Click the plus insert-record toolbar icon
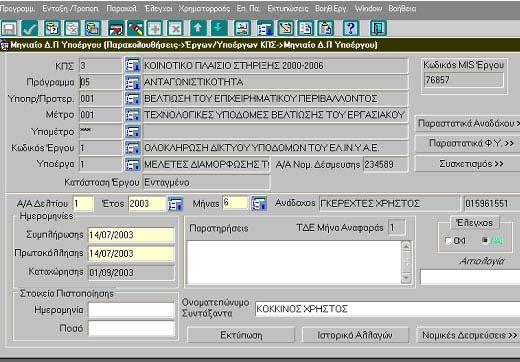This screenshot has height=362, width=520. [155, 28]
